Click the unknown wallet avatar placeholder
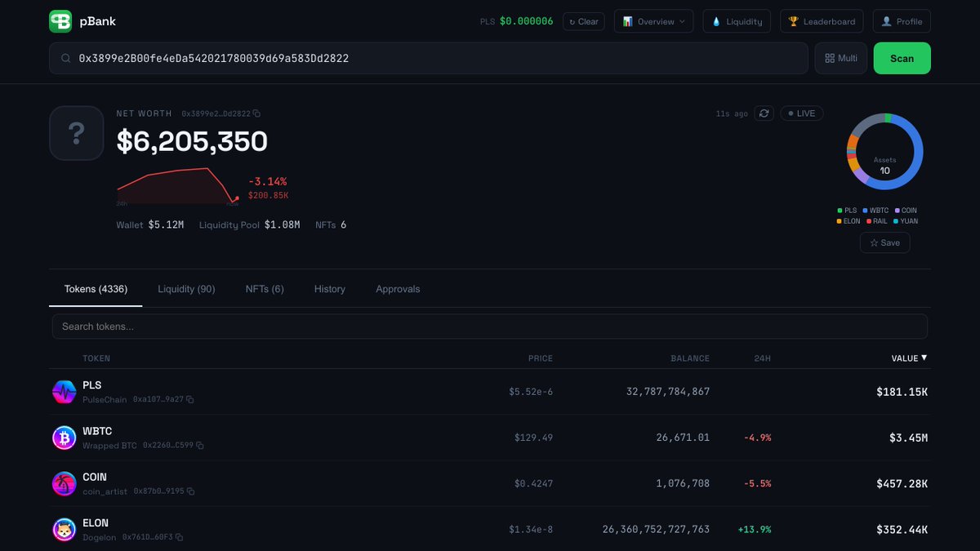Viewport: 980px width, 551px height. tap(76, 133)
